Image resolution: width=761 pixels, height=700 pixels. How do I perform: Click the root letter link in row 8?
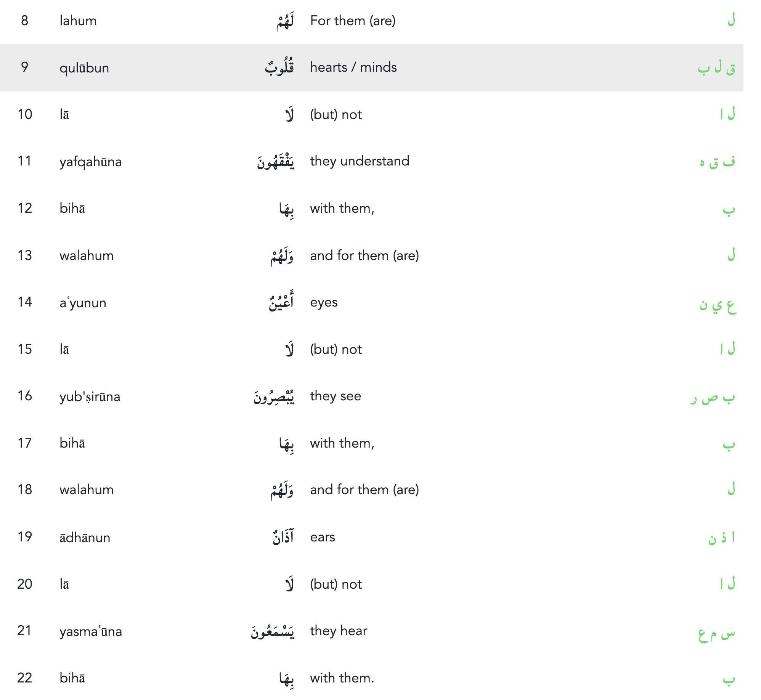pos(731,20)
